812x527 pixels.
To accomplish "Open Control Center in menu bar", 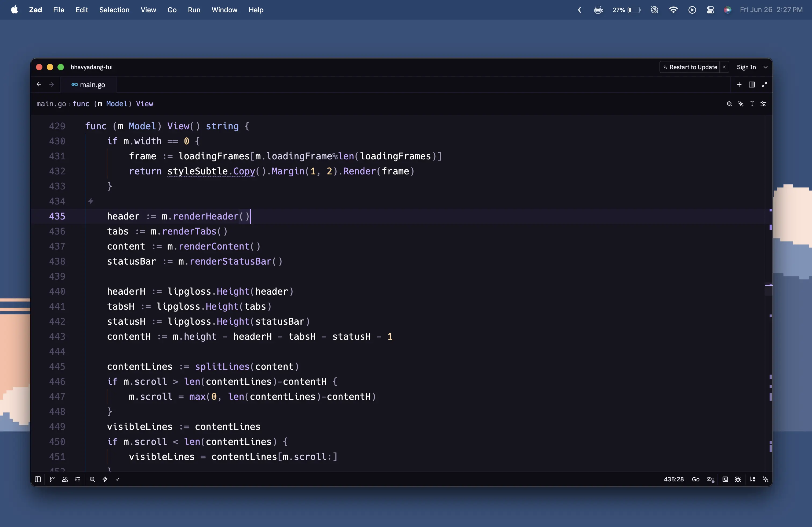I will point(710,10).
